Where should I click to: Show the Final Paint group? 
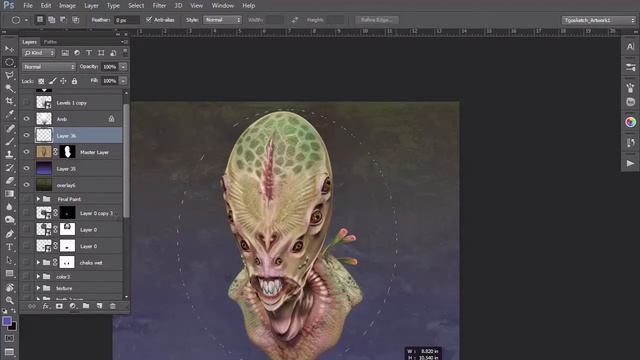[27, 199]
